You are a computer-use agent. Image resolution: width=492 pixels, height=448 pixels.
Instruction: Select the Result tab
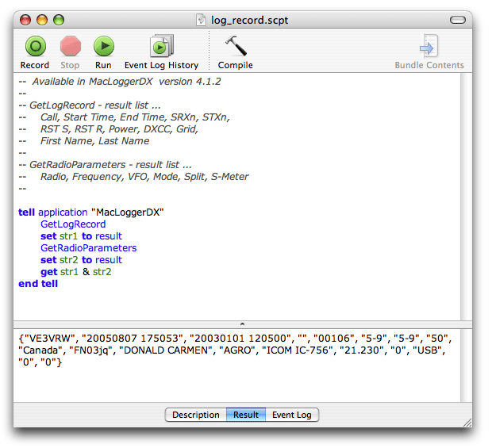[246, 415]
